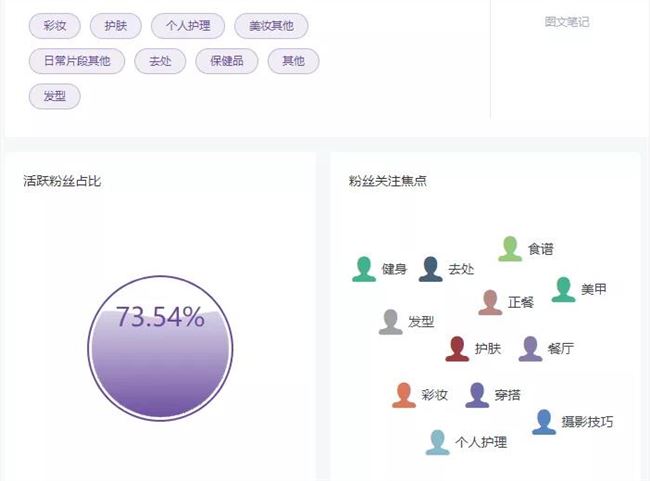The width and height of the screenshot is (650, 481).
Task: Click the light blue person icon beside 个人护理
Action: pyautogui.click(x=437, y=442)
